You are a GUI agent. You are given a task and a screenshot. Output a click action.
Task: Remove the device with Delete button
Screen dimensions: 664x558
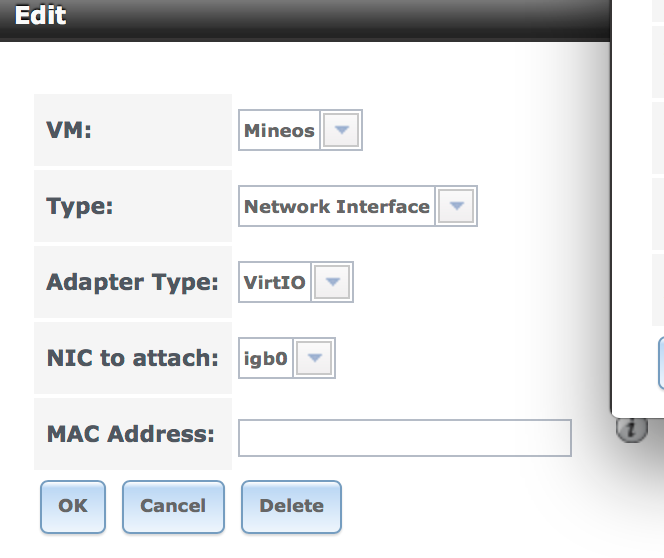tap(291, 506)
